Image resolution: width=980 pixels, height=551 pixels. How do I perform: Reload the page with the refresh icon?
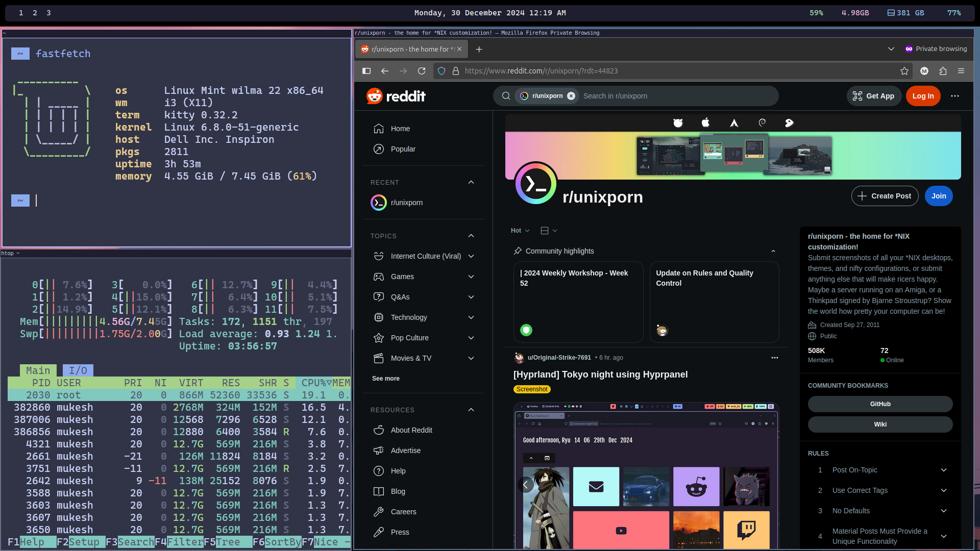(x=422, y=71)
